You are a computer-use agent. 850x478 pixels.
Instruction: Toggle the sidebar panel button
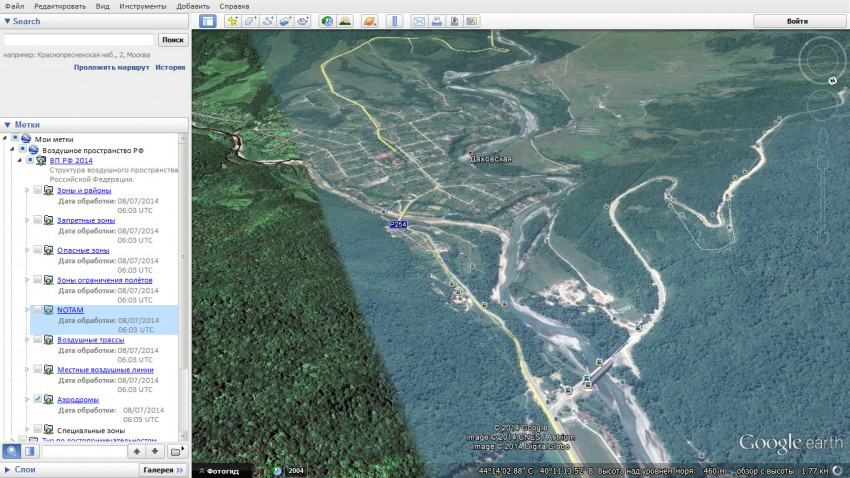pyautogui.click(x=207, y=21)
